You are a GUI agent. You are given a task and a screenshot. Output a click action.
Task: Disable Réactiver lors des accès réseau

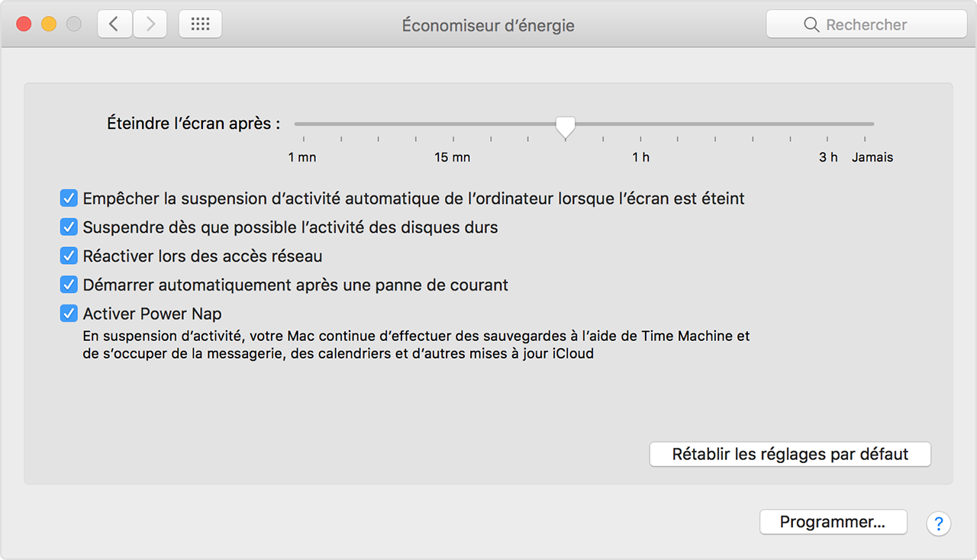click(69, 256)
